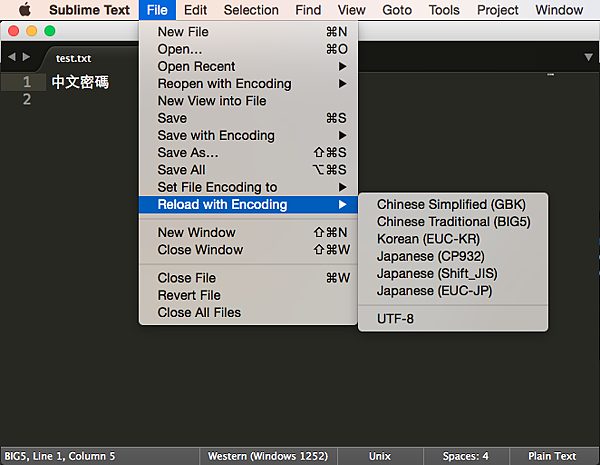
Task: Reload with Japanese (EUC-JP) encoding
Action: (453, 290)
